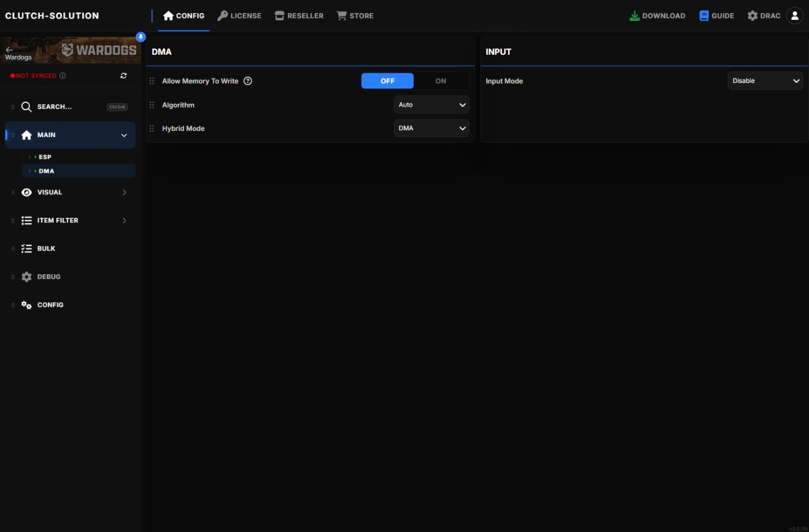Click the CLUTCH-SOLUTION brand title
This screenshot has width=809, height=532.
tap(52, 16)
